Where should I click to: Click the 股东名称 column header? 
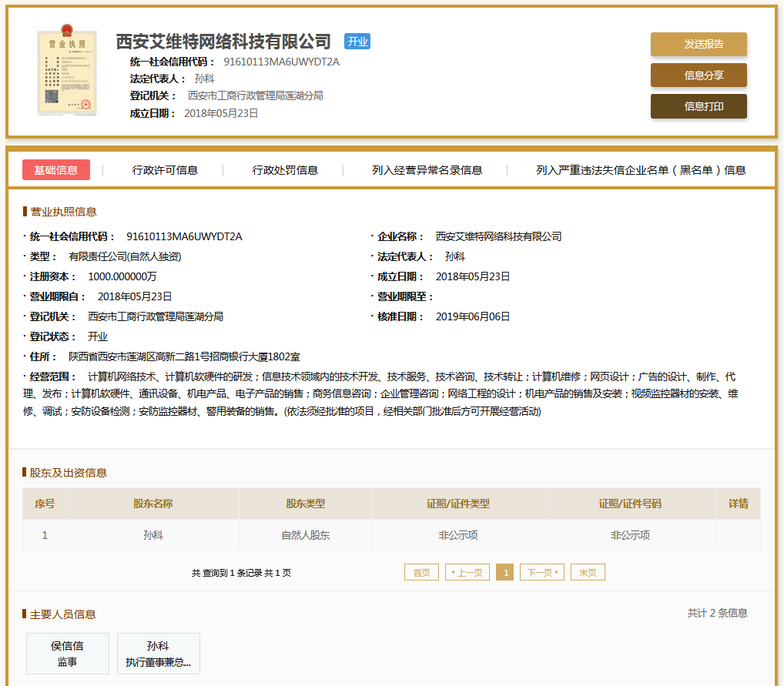click(152, 504)
